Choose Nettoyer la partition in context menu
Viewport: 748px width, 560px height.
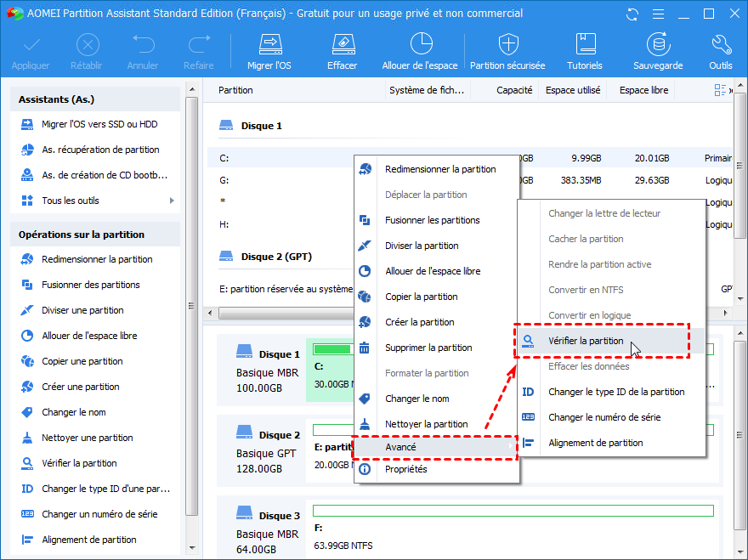437,424
